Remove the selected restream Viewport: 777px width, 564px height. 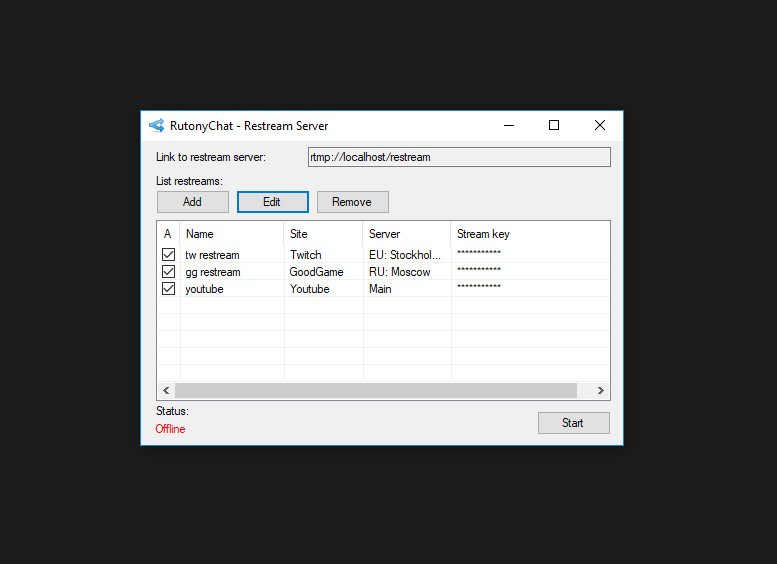pyautogui.click(x=352, y=202)
